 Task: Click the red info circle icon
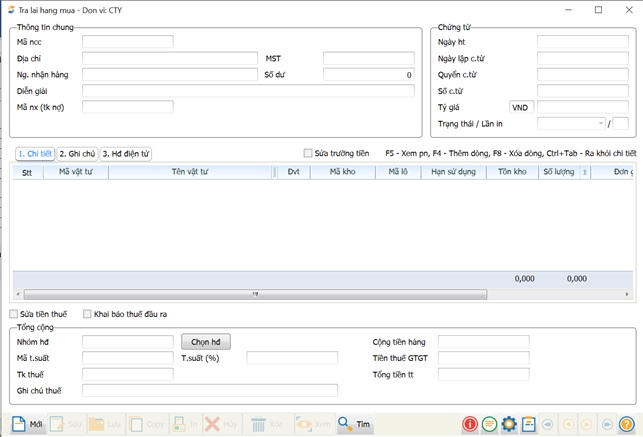pos(470,424)
